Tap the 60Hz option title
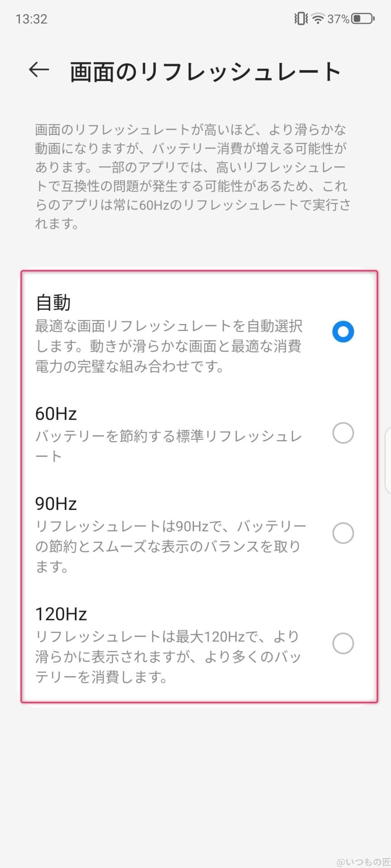 [56, 414]
